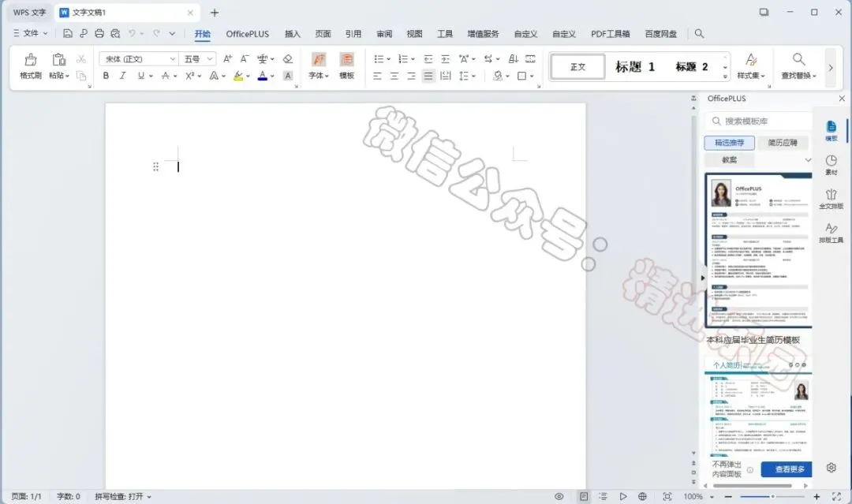The width and height of the screenshot is (852, 504).
Task: Switch to the 页面 (Page) tab
Action: coord(323,34)
